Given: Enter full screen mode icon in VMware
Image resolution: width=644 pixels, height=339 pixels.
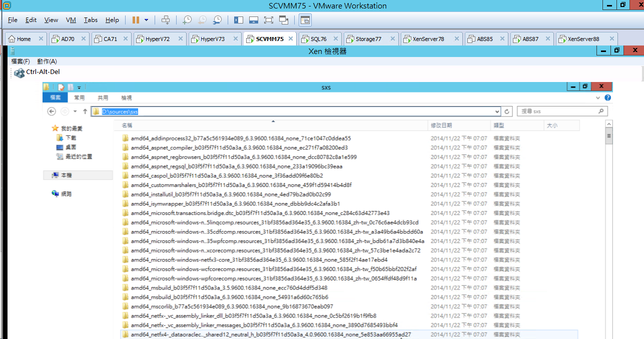Looking at the screenshot, I should point(268,20).
